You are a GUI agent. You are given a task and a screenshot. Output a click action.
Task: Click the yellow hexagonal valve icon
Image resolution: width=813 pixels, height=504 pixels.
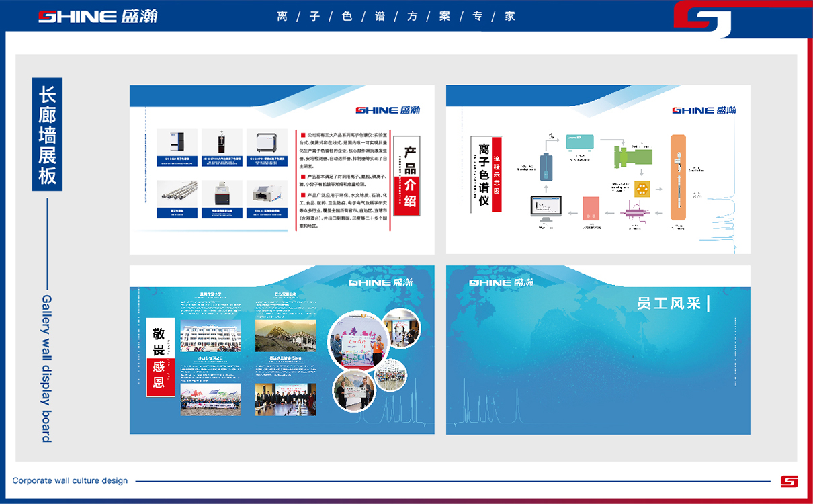tap(642, 189)
